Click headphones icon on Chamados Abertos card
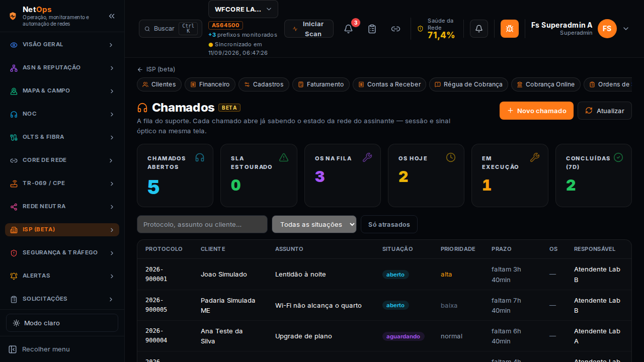644x362 pixels. 200,157
